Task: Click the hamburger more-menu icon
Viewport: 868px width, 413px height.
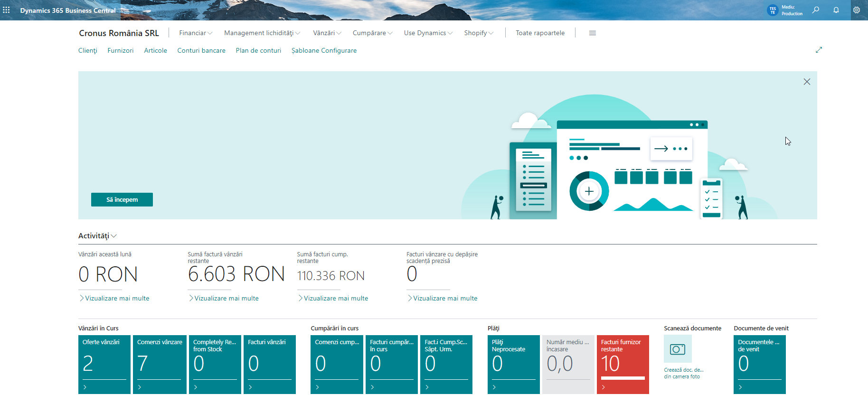Action: tap(592, 33)
